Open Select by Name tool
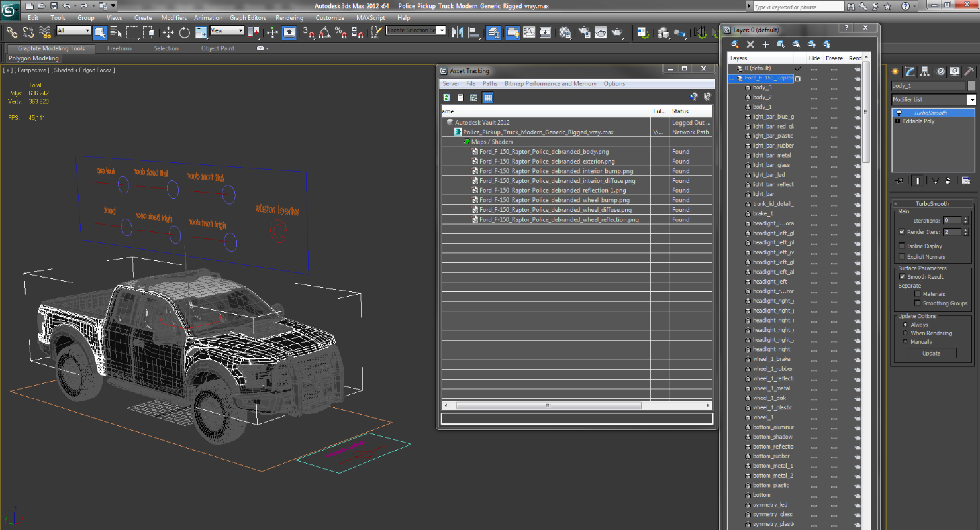The height and width of the screenshot is (530, 980). click(x=116, y=32)
